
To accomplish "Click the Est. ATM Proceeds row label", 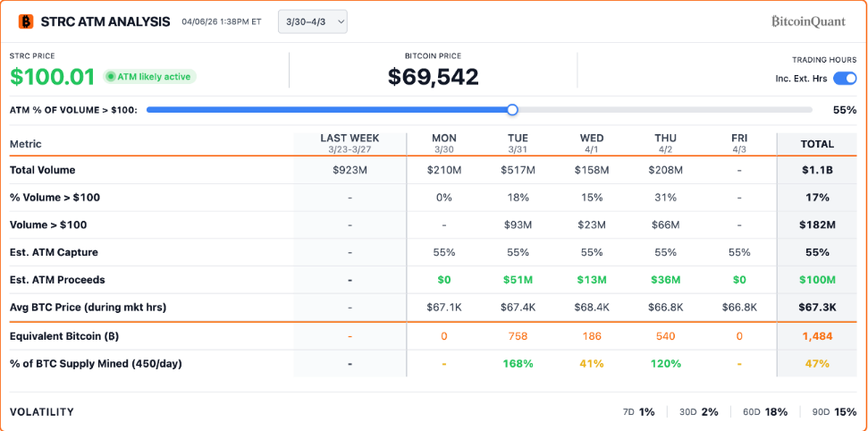I will 57,280.
